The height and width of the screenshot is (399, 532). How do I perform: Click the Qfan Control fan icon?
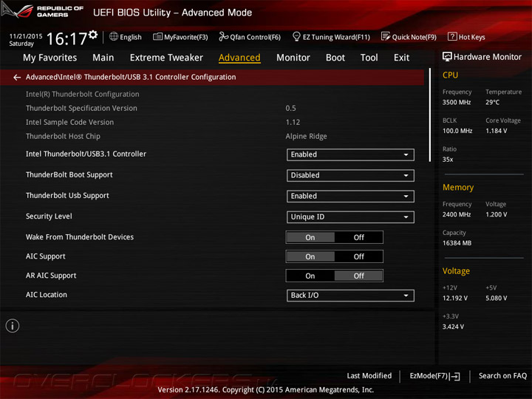click(223, 36)
